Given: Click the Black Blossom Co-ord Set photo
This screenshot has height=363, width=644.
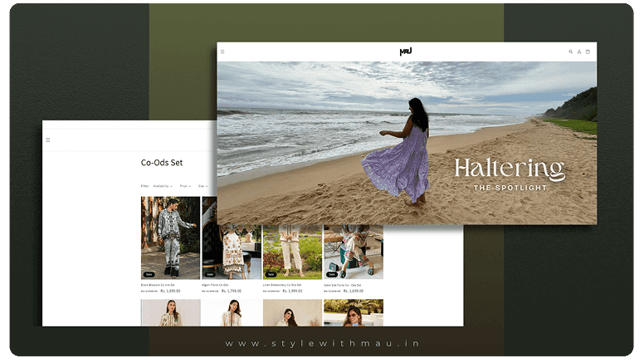Looking at the screenshot, I should (x=170, y=237).
